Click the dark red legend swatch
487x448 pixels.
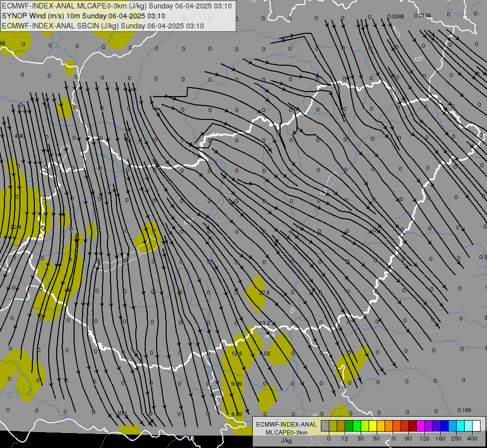[x=413, y=426]
